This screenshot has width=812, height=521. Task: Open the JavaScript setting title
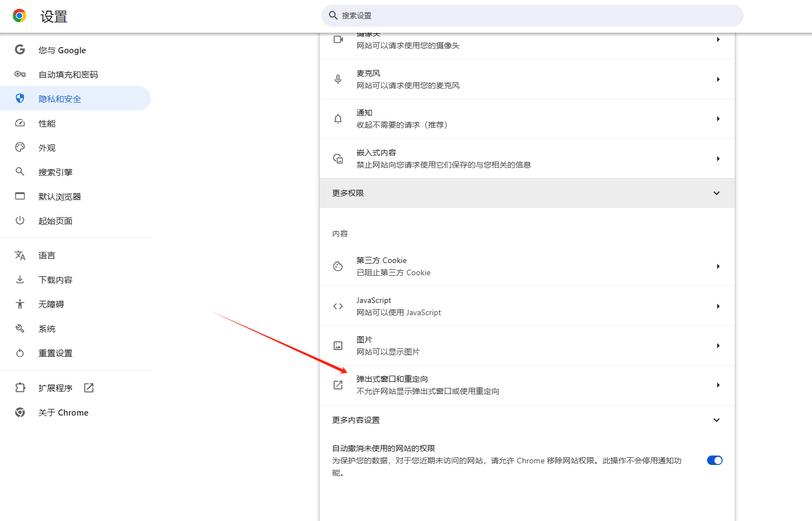pos(374,300)
